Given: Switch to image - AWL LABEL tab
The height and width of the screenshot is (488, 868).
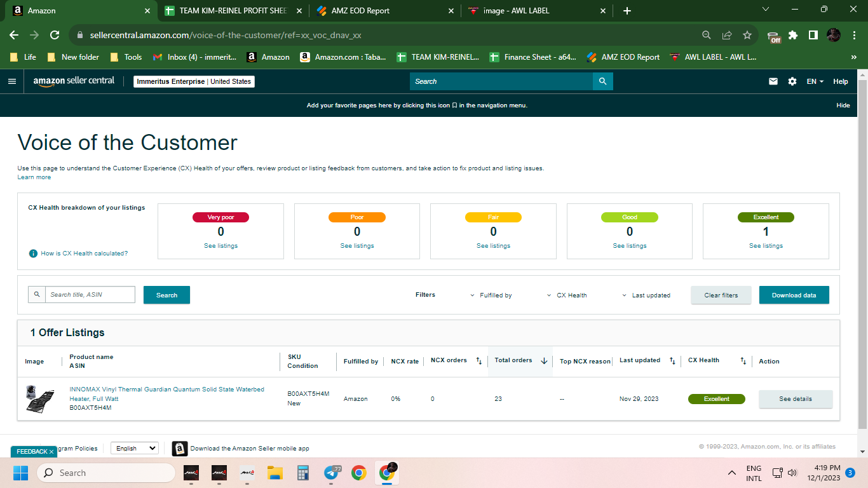Looking at the screenshot, I should point(535,11).
